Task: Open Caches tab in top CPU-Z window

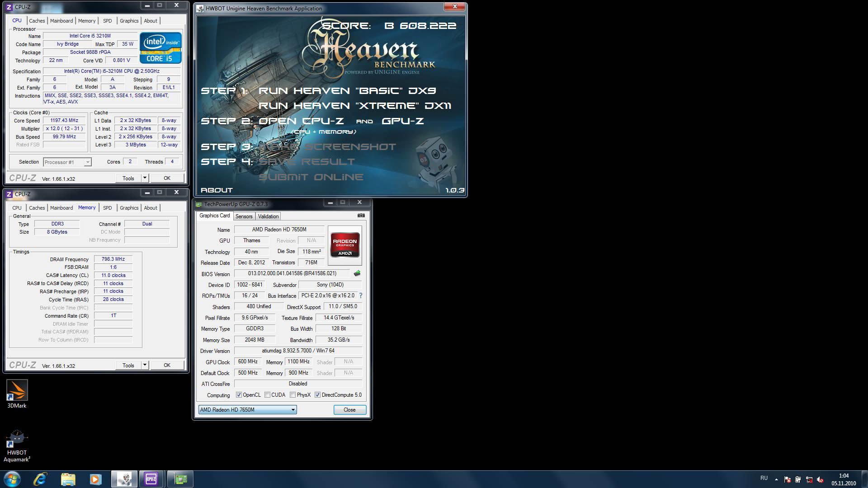Action: pos(37,21)
